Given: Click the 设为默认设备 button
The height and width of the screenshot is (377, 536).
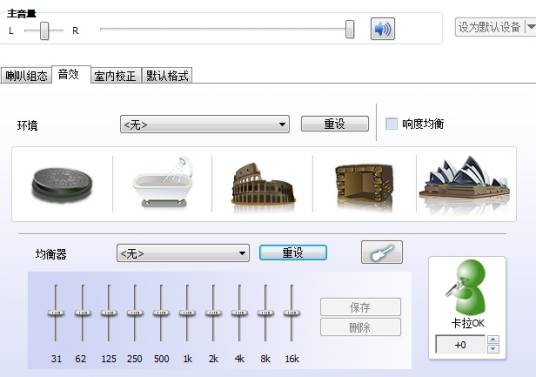Looking at the screenshot, I should point(490,27).
